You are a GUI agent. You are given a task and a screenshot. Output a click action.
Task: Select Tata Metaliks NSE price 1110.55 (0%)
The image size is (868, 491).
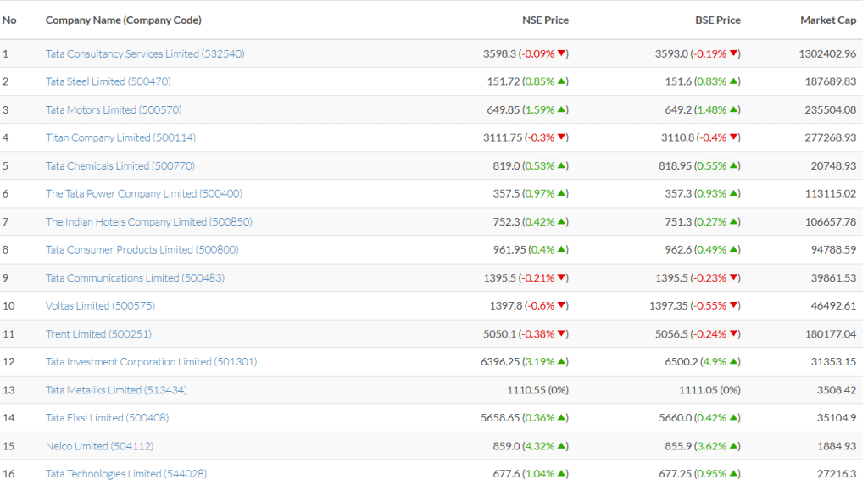(537, 390)
